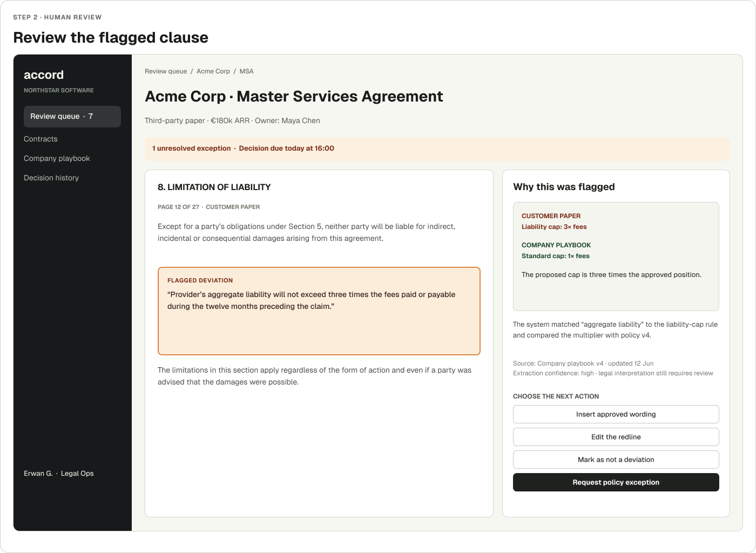Click 'Source: Company playbook v4' line
Screen dimensions: 756x553
point(583,363)
